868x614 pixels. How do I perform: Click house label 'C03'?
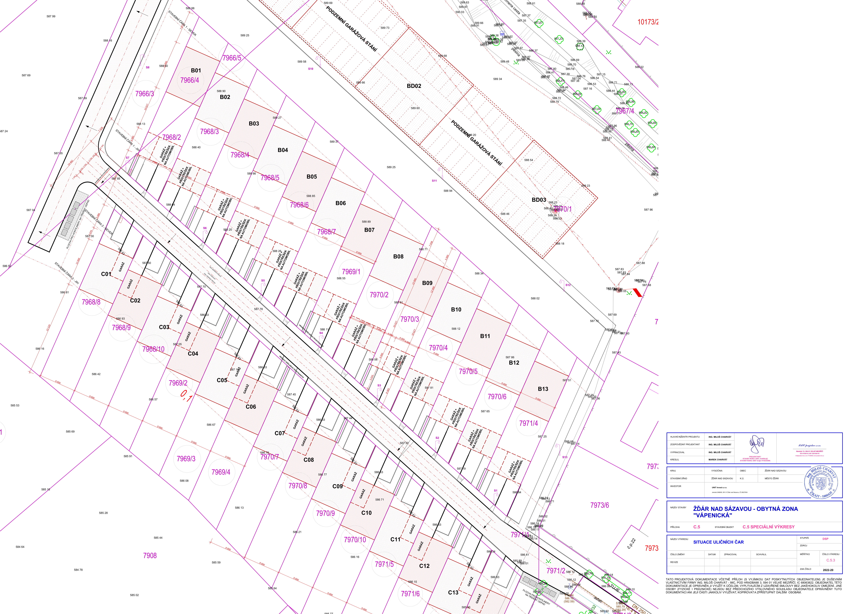(x=164, y=327)
